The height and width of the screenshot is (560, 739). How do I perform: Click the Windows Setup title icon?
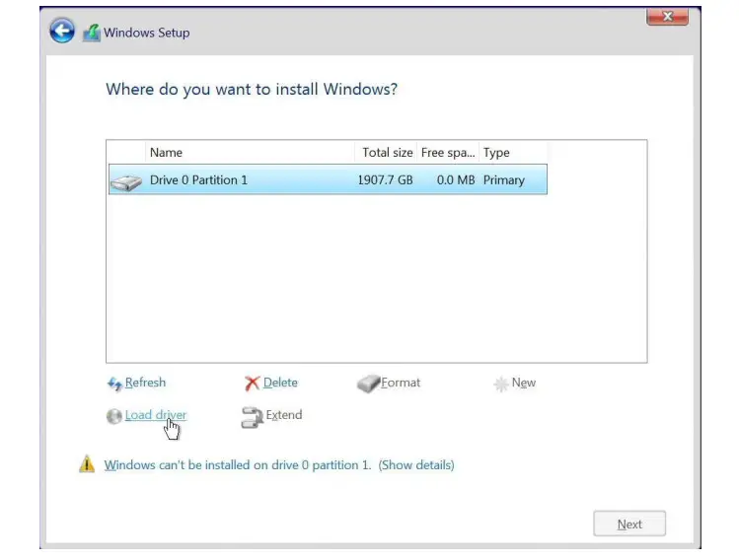pyautogui.click(x=92, y=33)
